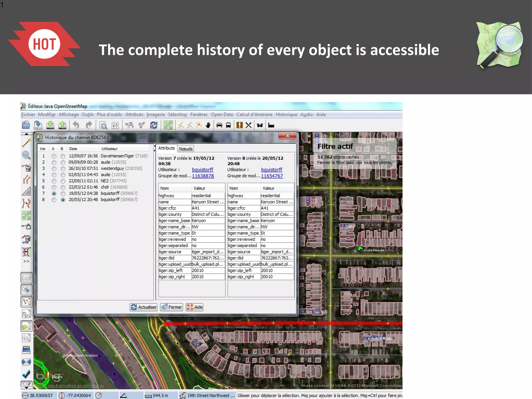Toggle the Tags label panel icon
The image size is (532, 399).
(x=26, y=290)
